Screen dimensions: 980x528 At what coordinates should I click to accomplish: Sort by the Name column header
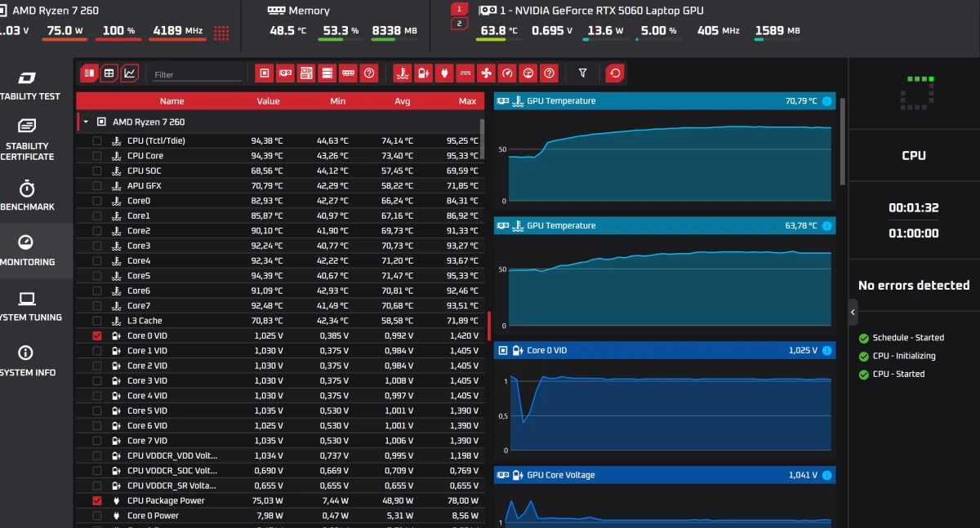point(171,101)
